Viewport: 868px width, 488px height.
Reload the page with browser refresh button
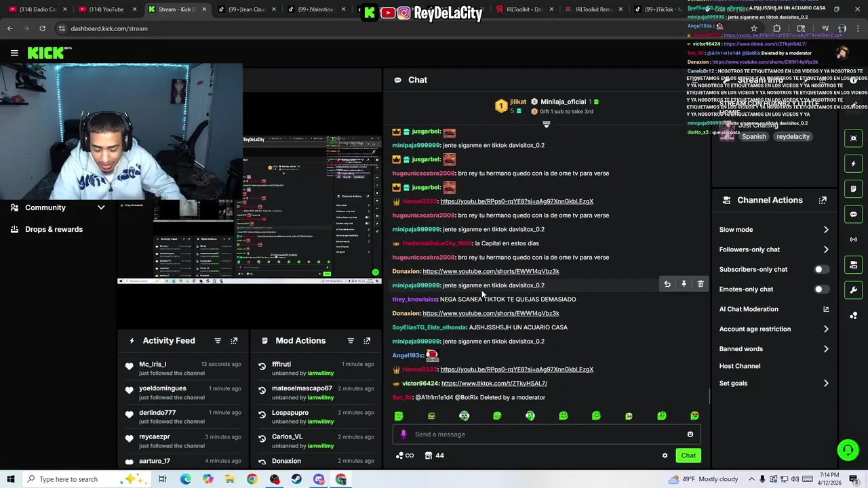(x=42, y=28)
